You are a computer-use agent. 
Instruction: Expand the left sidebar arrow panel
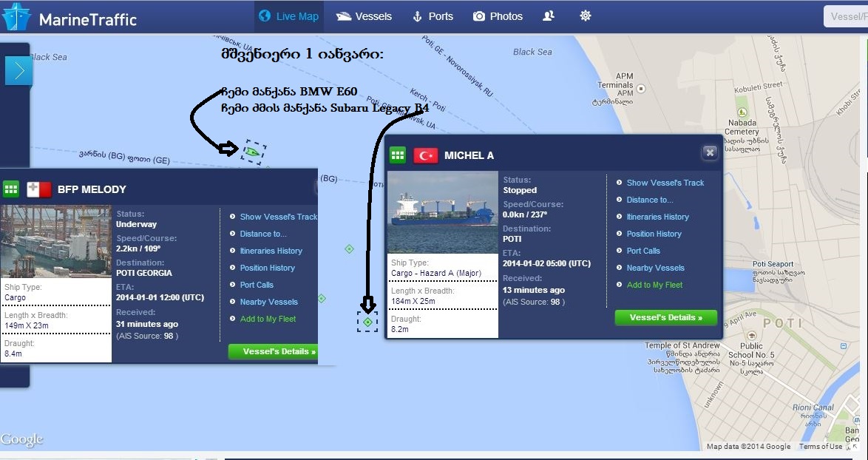(x=18, y=71)
